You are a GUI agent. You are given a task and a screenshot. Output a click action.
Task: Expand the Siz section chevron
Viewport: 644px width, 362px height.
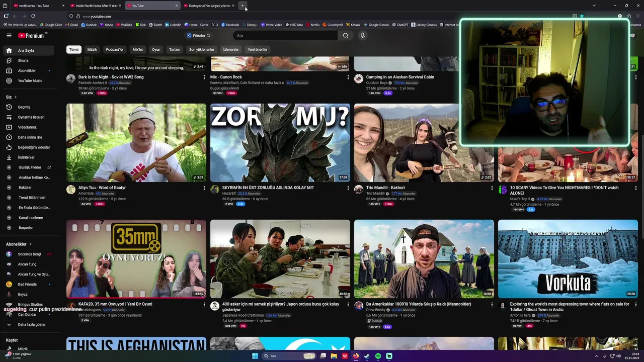(x=16, y=97)
